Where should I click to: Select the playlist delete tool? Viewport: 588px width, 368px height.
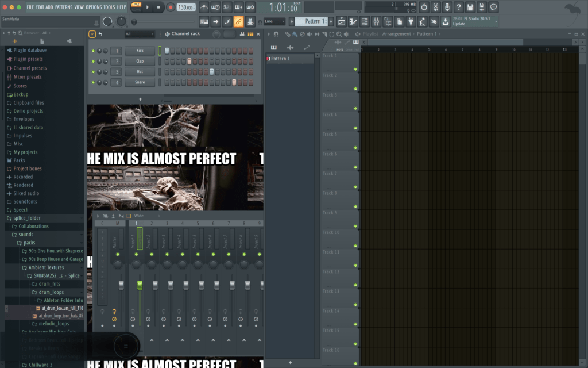(302, 34)
